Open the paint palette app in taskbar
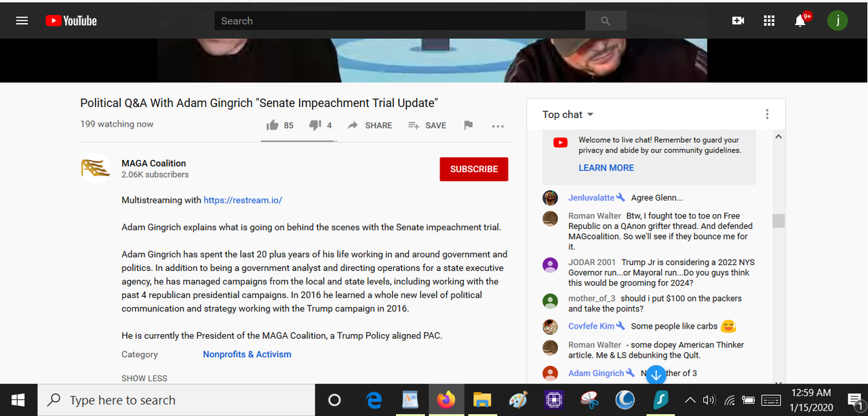This screenshot has width=868, height=416. 517,400
